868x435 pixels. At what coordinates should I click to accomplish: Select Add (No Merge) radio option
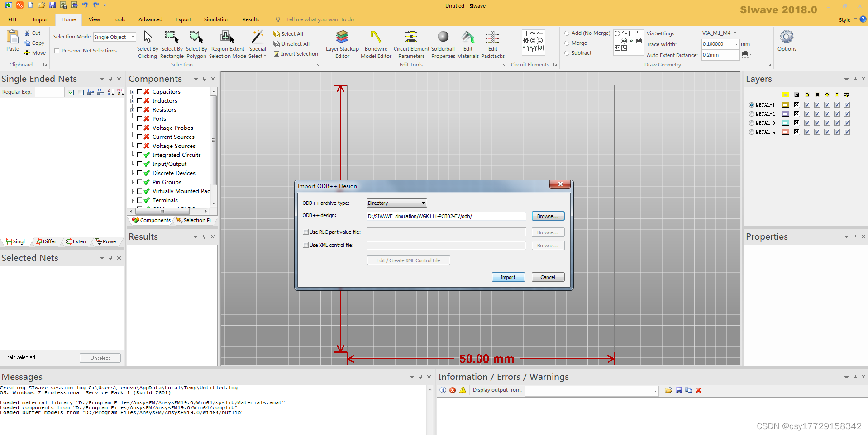click(x=567, y=33)
